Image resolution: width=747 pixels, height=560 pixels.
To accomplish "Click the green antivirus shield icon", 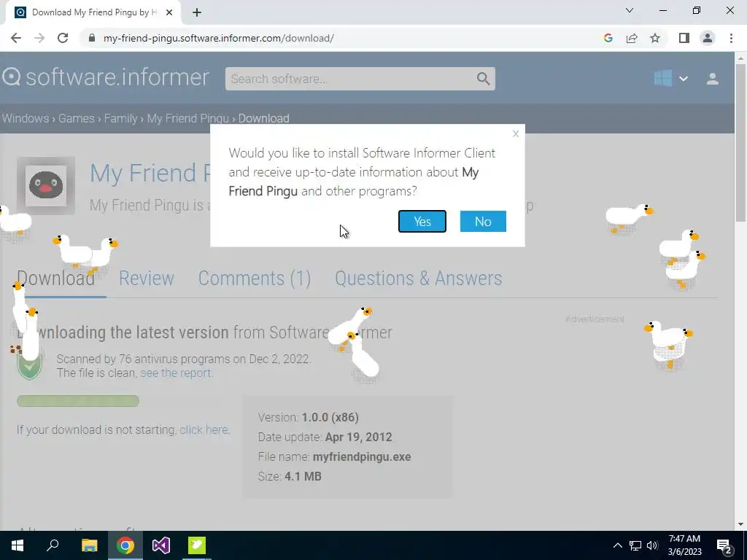I will coord(29,365).
